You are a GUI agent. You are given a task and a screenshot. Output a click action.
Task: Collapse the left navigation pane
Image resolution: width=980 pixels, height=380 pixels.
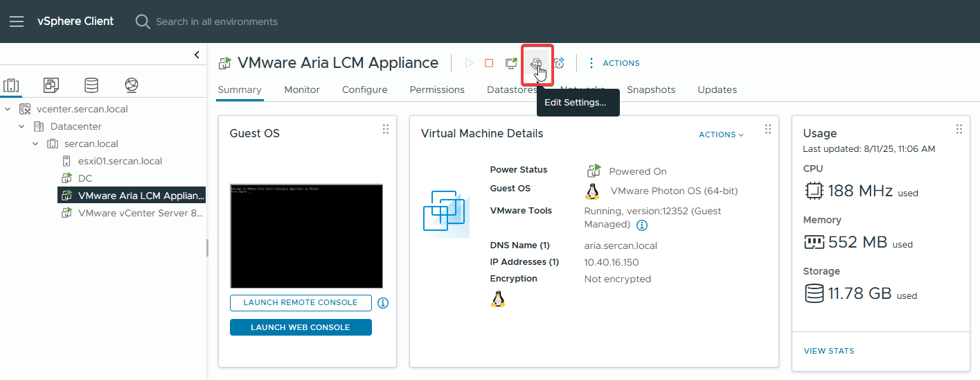click(x=197, y=55)
